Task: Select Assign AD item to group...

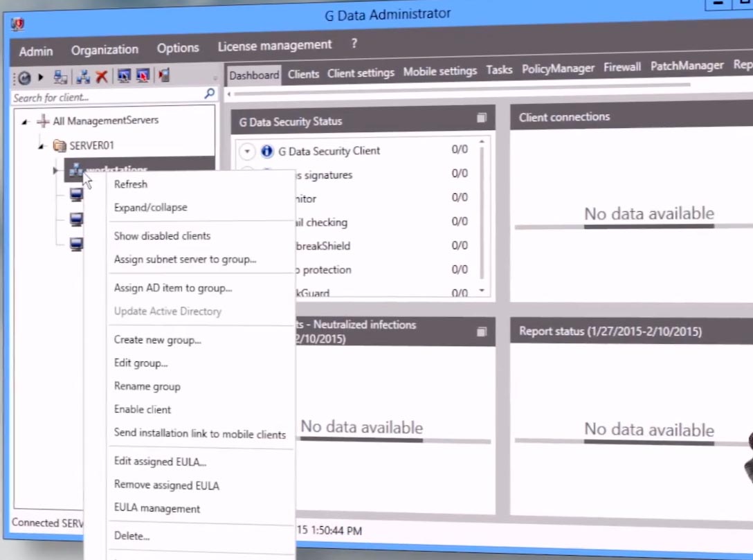Action: click(173, 288)
